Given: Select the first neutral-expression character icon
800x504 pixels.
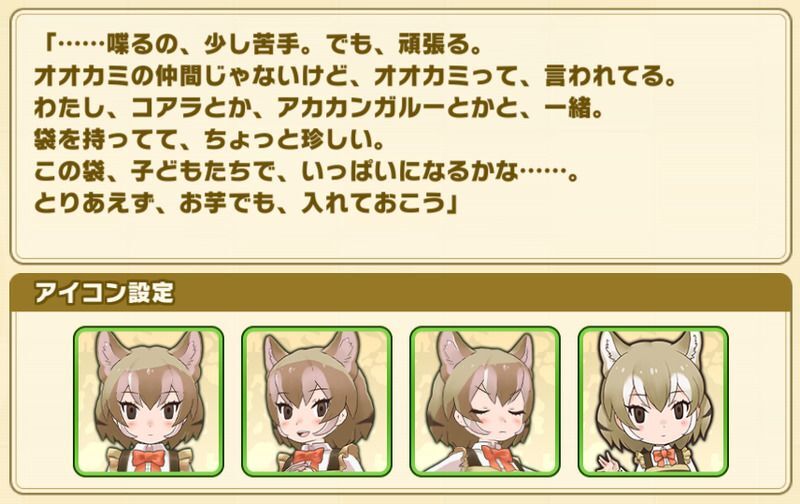Looking at the screenshot, I should pos(148,401).
